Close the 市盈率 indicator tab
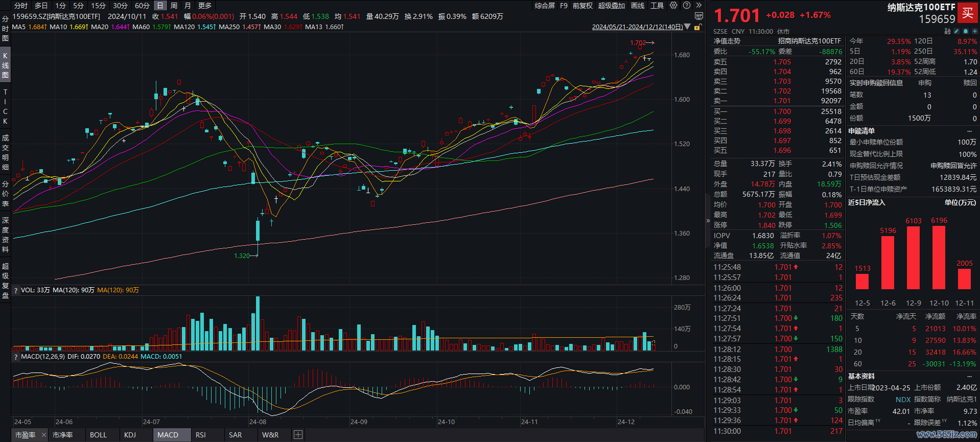The image size is (980, 442). 44,435
